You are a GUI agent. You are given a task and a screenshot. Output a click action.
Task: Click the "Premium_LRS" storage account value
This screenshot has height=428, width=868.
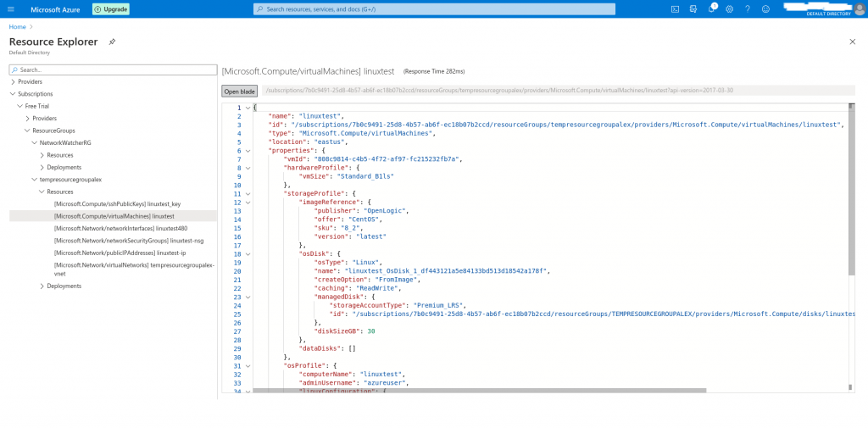pos(440,306)
